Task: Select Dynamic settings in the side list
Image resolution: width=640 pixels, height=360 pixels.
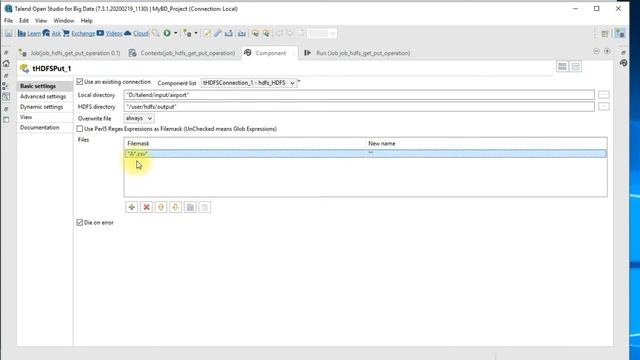Action: pos(45,107)
